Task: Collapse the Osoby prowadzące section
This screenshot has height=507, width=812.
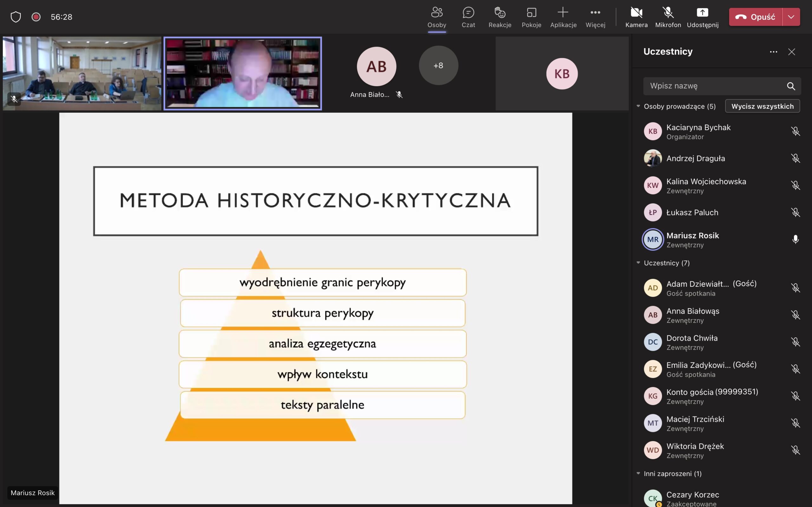Action: (x=638, y=106)
